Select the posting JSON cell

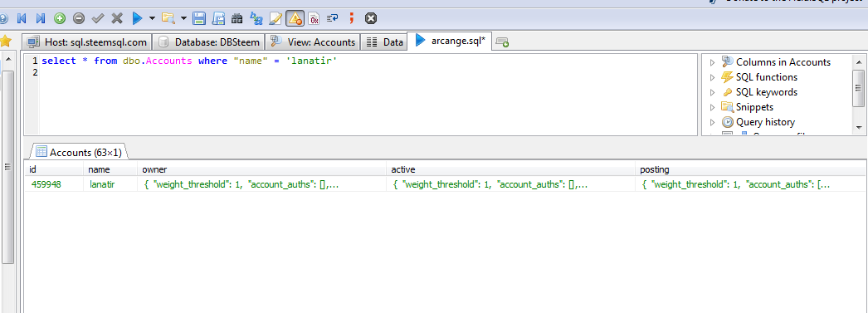[750, 184]
